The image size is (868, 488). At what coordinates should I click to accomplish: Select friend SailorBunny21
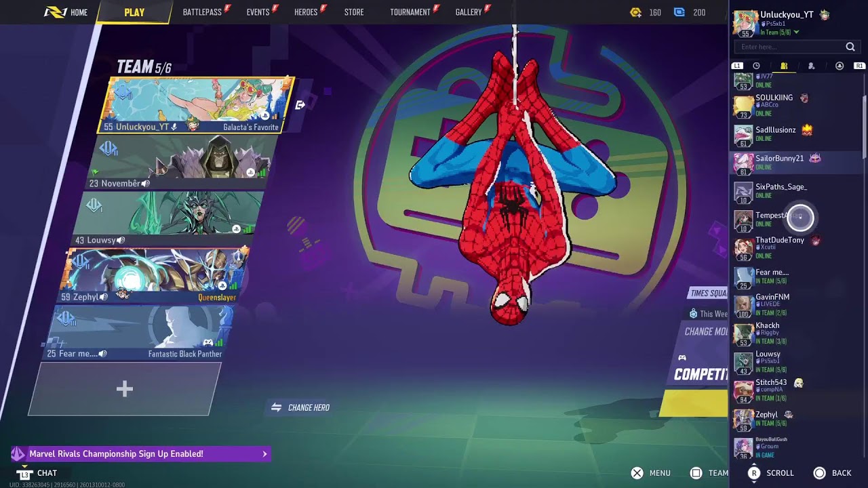[796, 163]
